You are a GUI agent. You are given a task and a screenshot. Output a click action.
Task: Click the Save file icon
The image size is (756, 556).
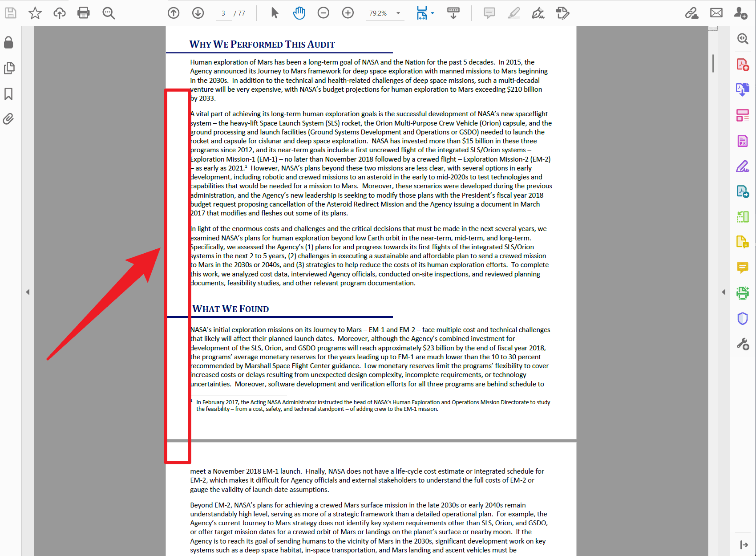(11, 13)
